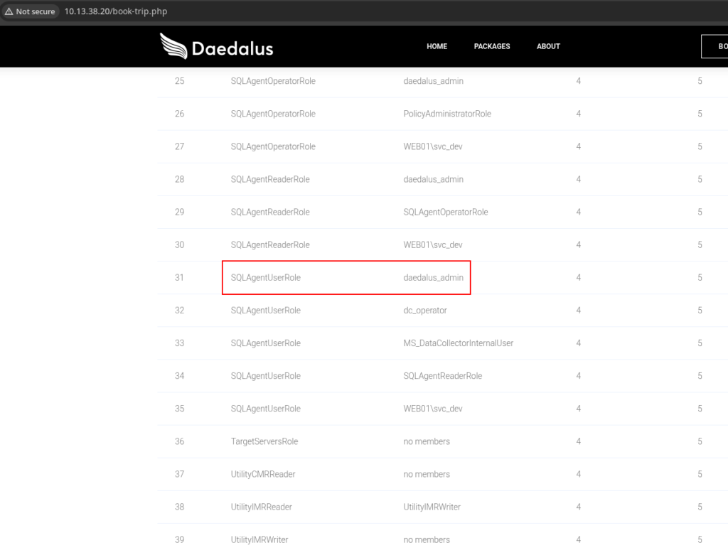Select the UtilityCMRReader role cell
Image resolution: width=728 pixels, height=560 pixels.
[x=263, y=474]
